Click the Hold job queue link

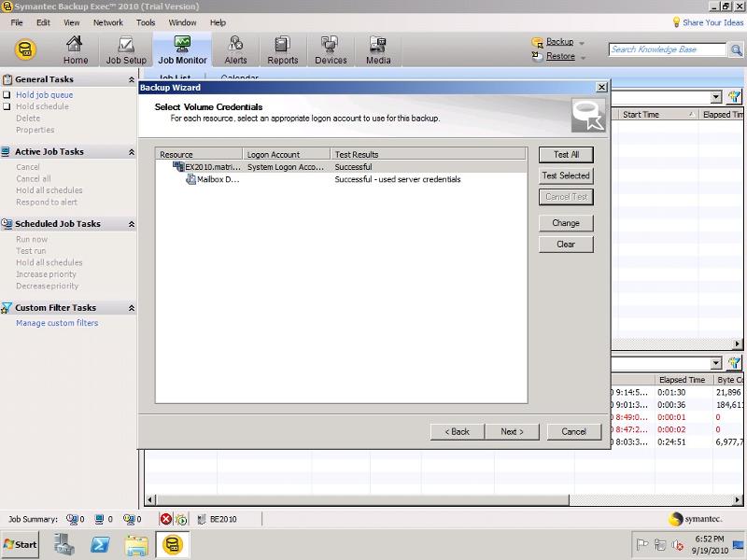pos(44,95)
